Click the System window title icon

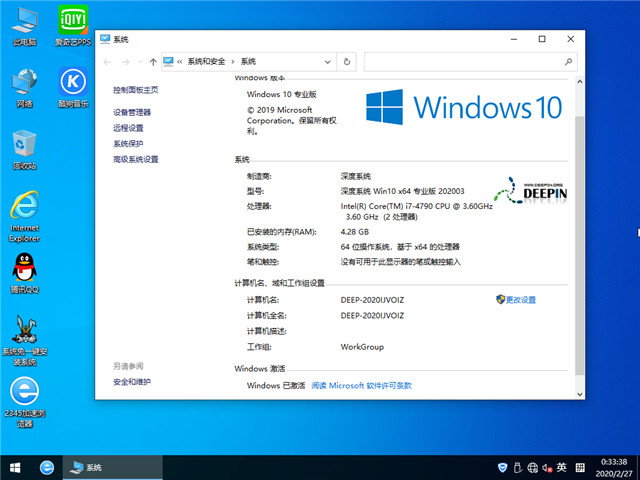coord(105,39)
